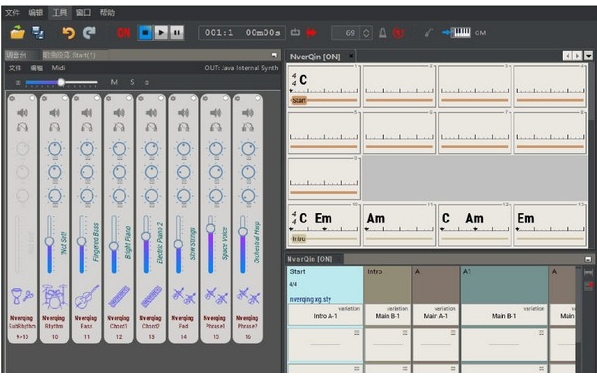Stop playback with the blue stop button
Image resolution: width=597 pixels, height=384 pixels.
pyautogui.click(x=145, y=33)
